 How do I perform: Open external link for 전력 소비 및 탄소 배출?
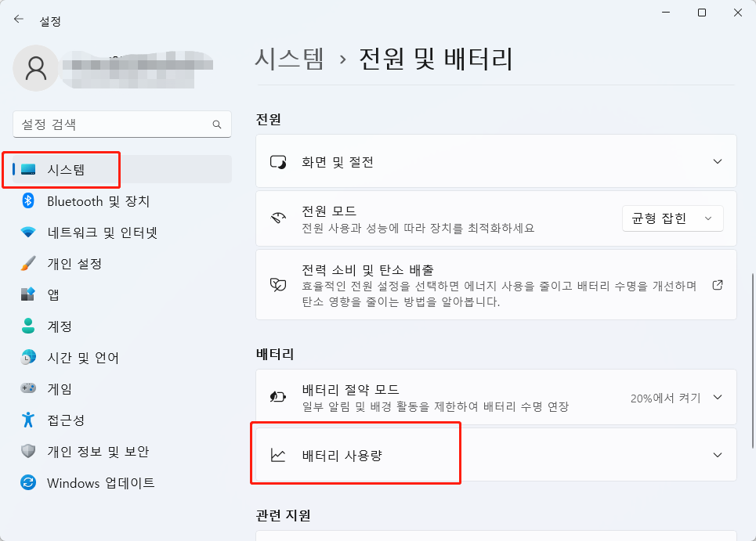coord(717,285)
